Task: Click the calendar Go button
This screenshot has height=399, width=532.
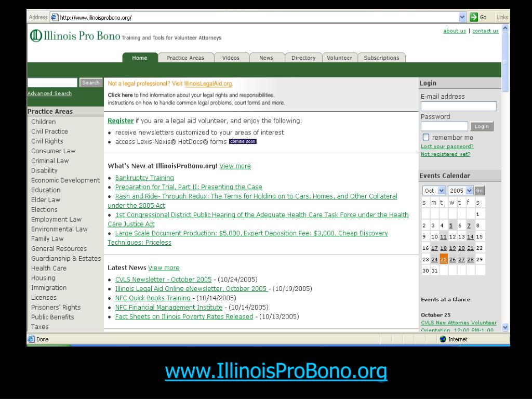Action: tap(479, 191)
